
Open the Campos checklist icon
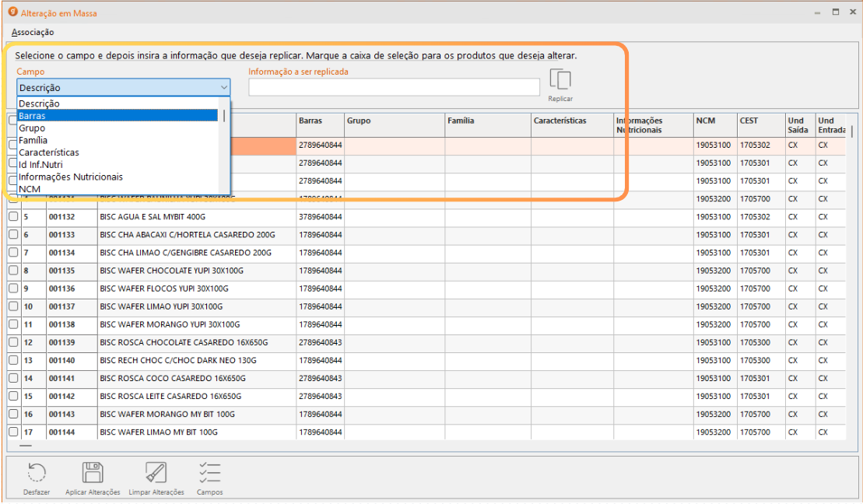tap(209, 473)
